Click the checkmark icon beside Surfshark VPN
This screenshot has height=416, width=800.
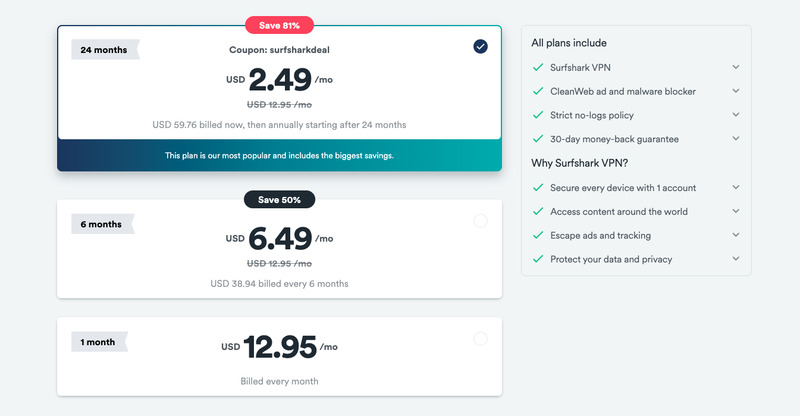tap(538, 67)
